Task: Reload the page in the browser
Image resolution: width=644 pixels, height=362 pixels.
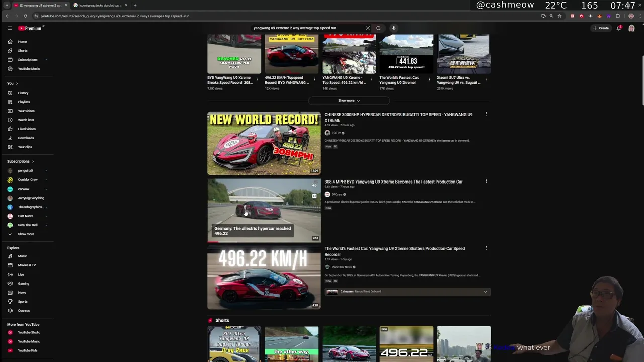Action: 25,16
